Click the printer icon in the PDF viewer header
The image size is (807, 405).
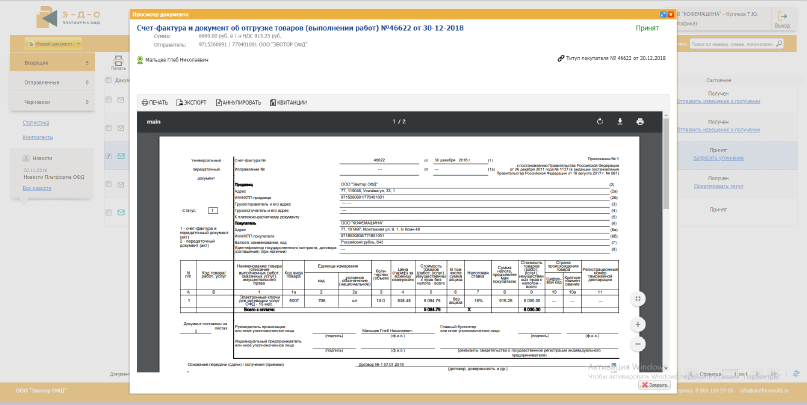click(x=640, y=122)
